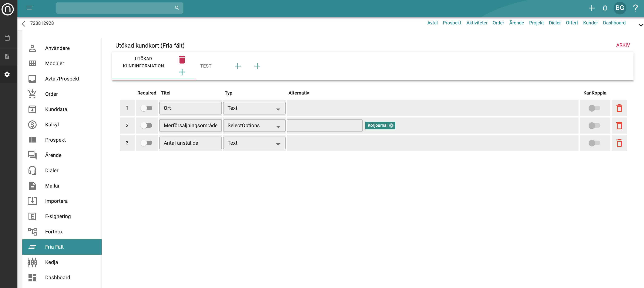Open Importera settings section
Screen dimensions: 644x288
[x=62, y=201]
